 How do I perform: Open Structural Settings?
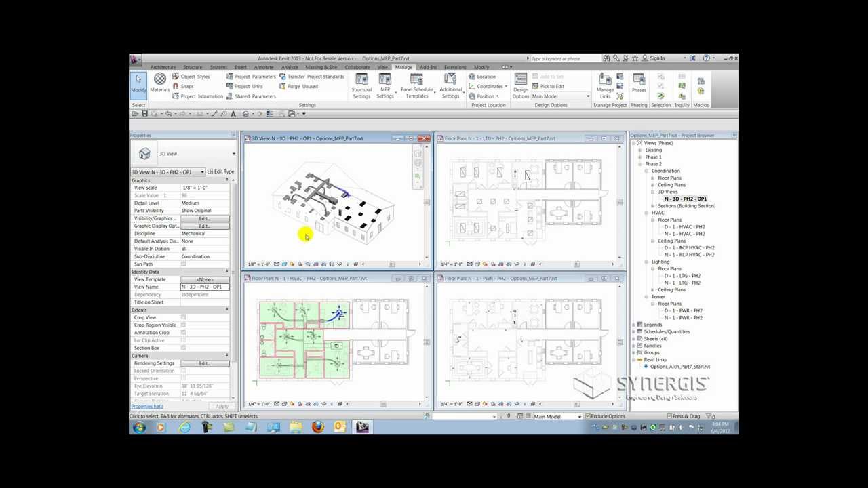click(361, 85)
